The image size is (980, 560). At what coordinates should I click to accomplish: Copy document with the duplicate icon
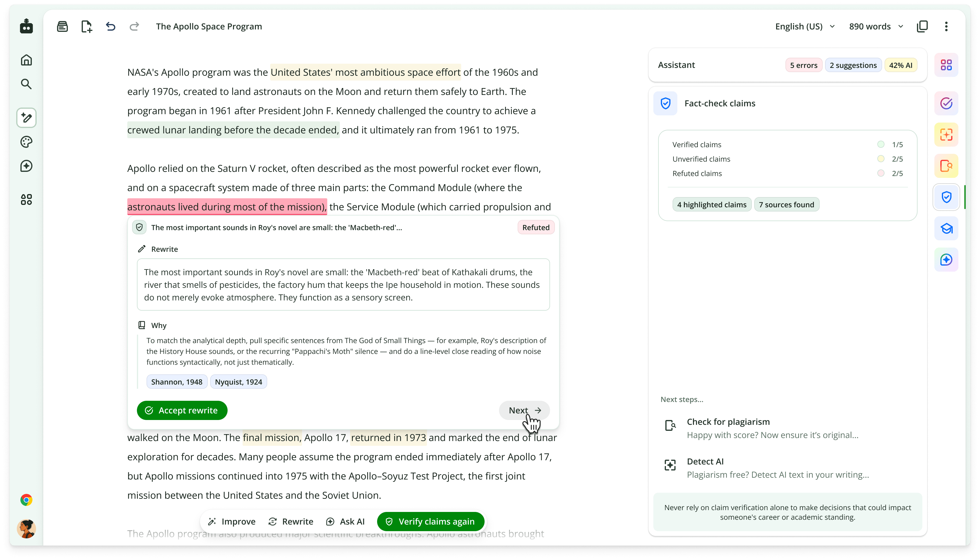922,26
